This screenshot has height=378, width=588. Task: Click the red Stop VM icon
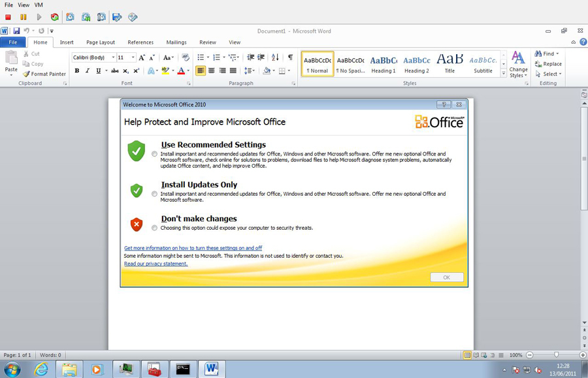click(x=8, y=17)
